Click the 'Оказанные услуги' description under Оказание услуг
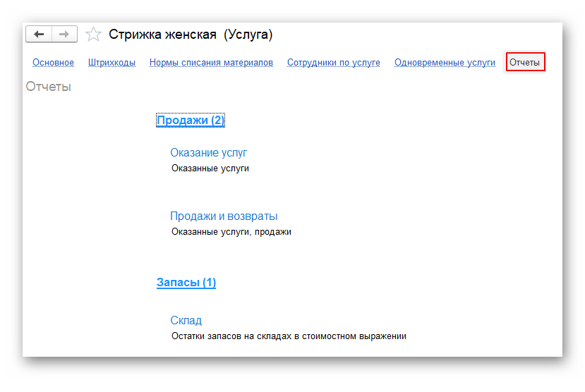585x392 pixels. [x=210, y=169]
